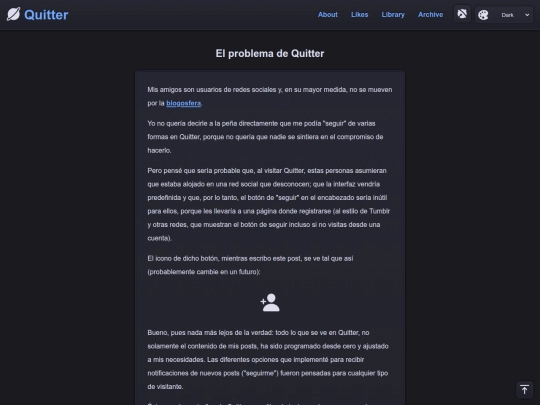Open the Likes page
540x405 pixels.
click(360, 14)
